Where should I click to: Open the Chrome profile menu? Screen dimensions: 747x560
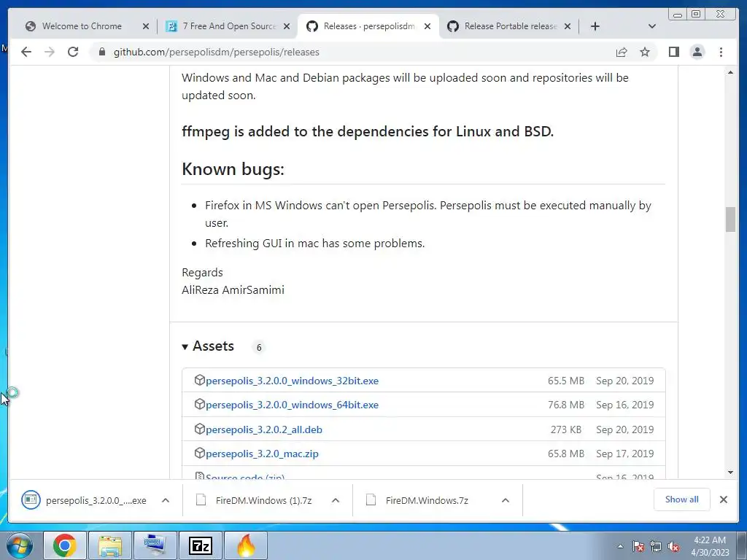[697, 52]
